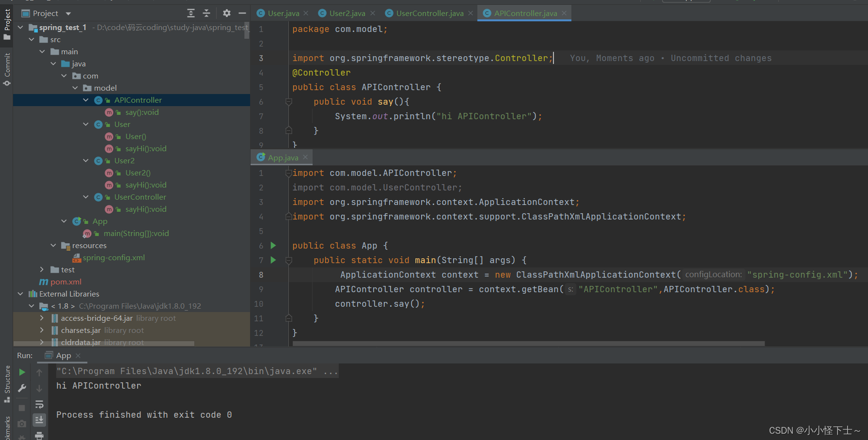Hide the Project tool window
The height and width of the screenshot is (440, 868).
(x=242, y=13)
